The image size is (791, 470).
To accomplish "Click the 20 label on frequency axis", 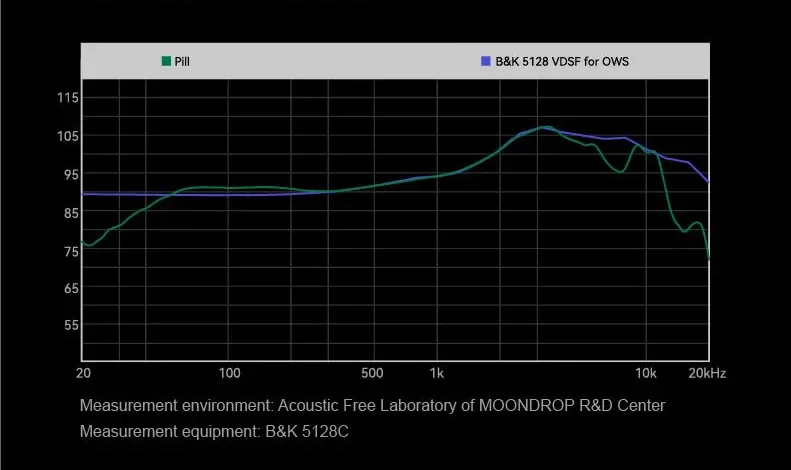I will tap(84, 374).
